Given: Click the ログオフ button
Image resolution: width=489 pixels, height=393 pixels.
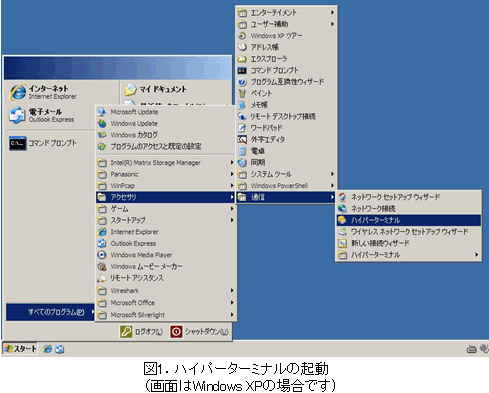Looking at the screenshot, I should (x=142, y=332).
